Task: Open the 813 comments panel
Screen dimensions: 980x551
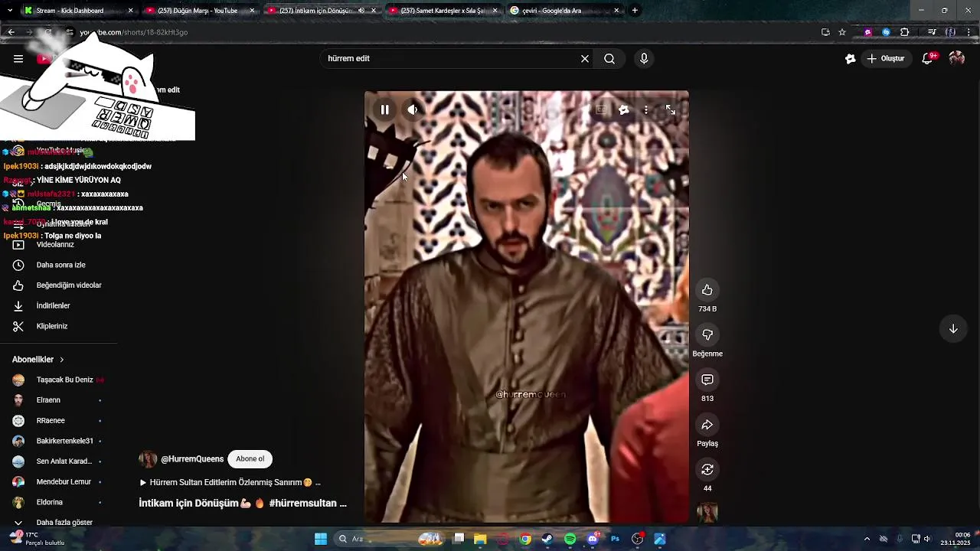Action: (x=707, y=380)
